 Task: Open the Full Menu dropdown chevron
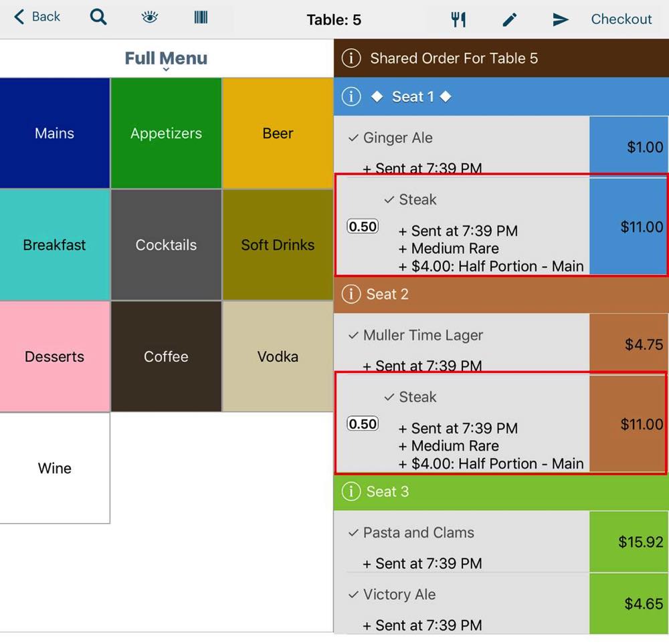165,68
